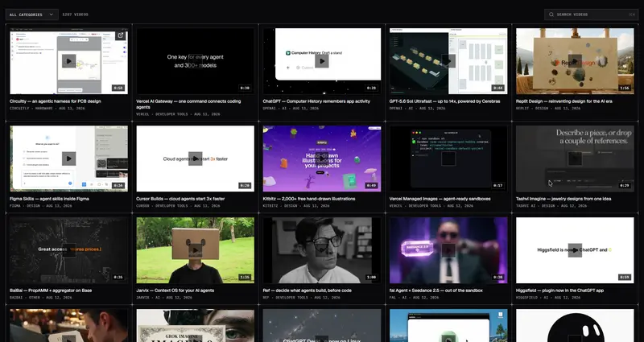Click 'CURSOR · DEVELOPER TOOLS' meta line
Screen dimensions: 644x342
point(178,206)
